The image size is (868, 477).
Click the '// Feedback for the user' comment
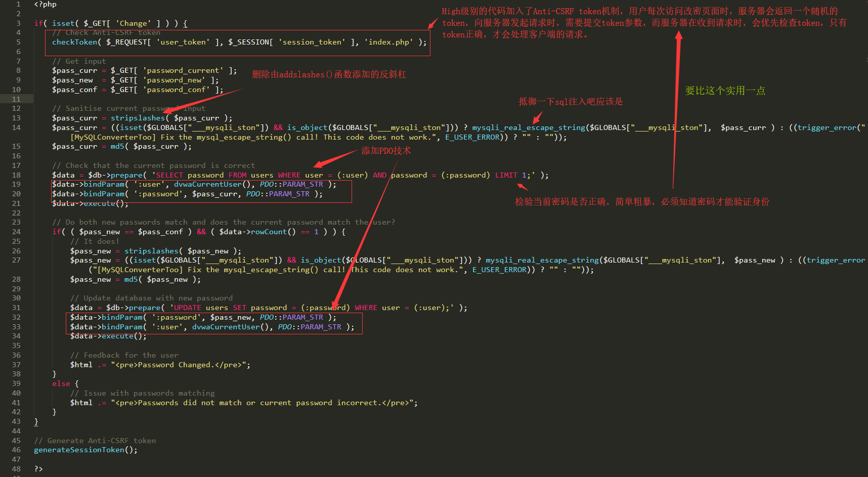pos(124,355)
